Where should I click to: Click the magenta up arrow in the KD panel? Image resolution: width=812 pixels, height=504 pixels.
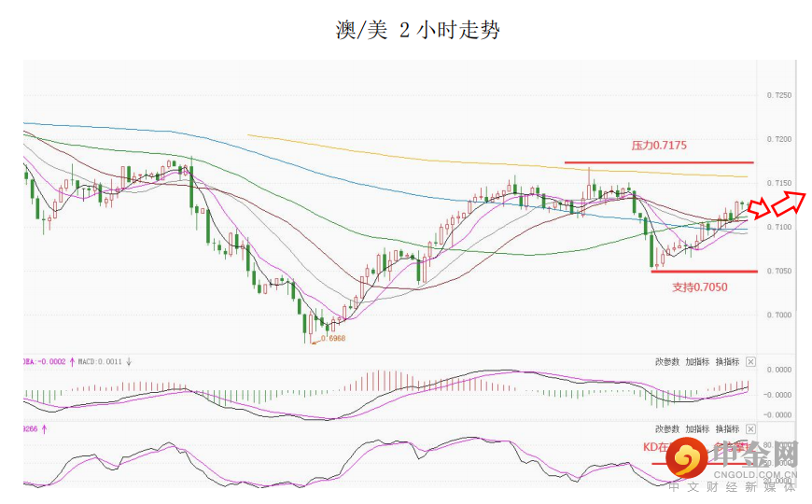click(x=43, y=429)
